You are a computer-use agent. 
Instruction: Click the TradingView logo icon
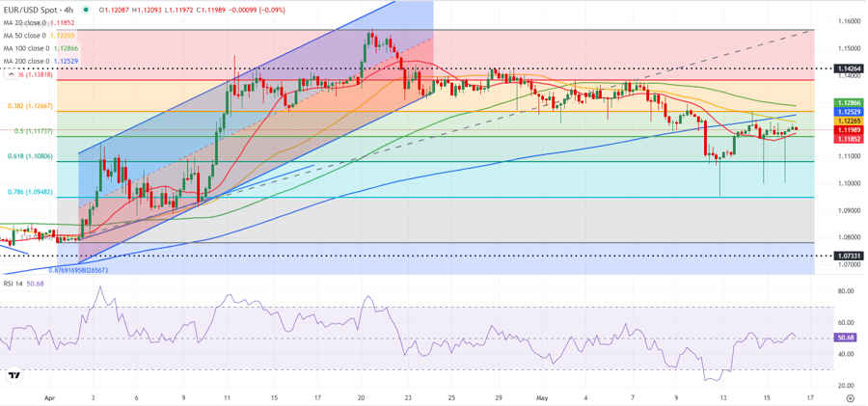point(14,375)
